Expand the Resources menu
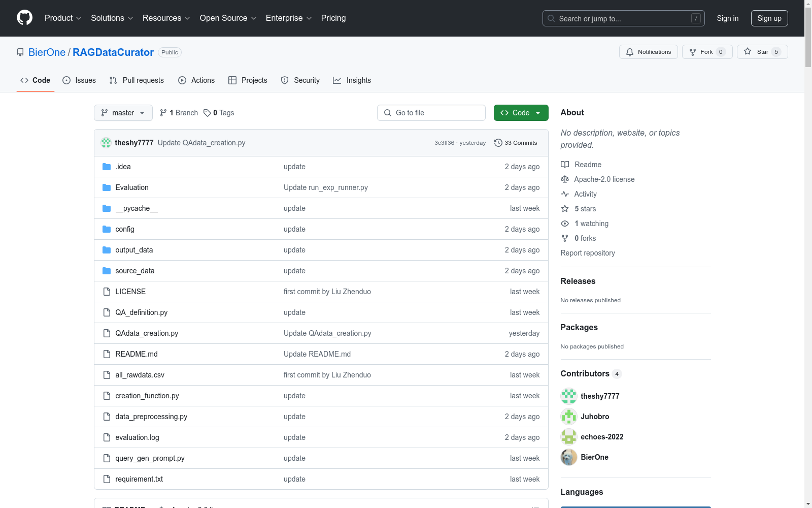Screen dimensions: 812x508 (166, 18)
